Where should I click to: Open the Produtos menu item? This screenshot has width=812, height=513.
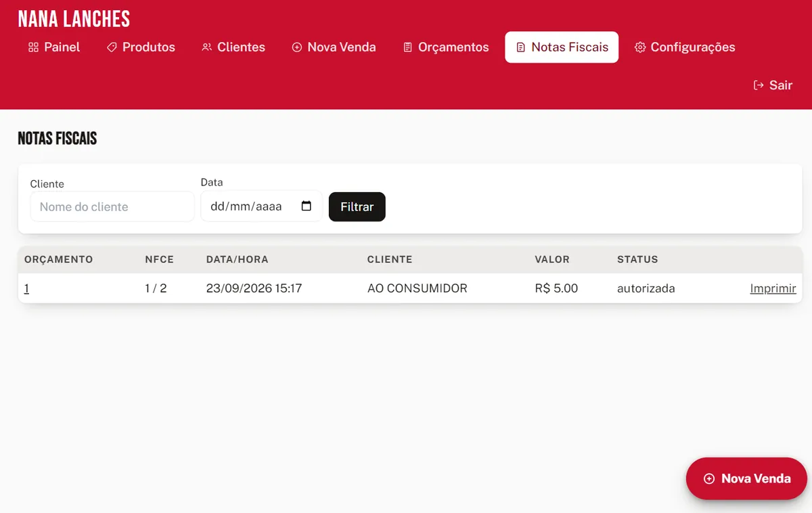[x=141, y=47]
